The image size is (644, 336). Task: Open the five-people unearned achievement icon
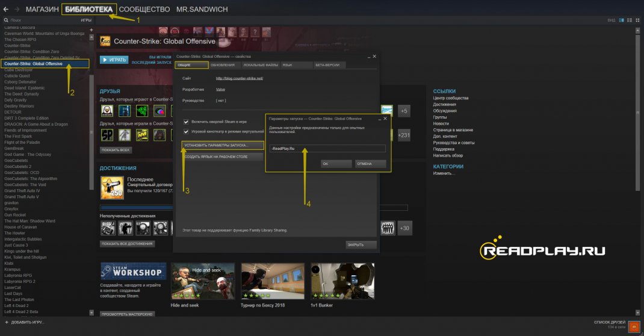click(x=388, y=228)
